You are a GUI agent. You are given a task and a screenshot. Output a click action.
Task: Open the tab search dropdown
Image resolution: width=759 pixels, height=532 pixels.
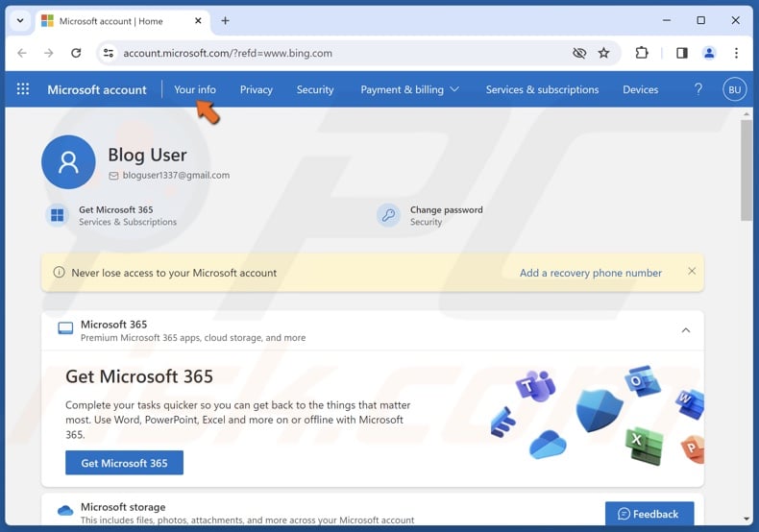tap(20, 21)
